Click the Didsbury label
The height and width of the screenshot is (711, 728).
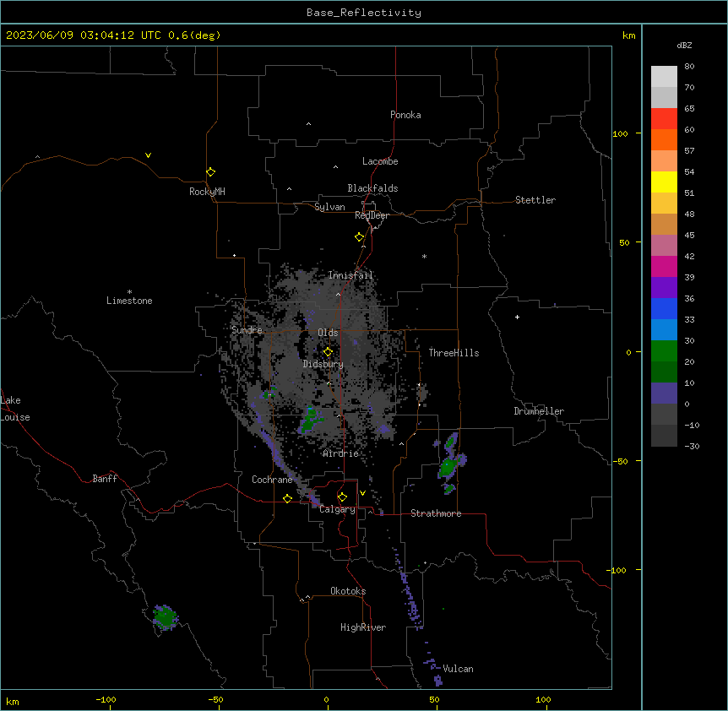[x=323, y=364]
